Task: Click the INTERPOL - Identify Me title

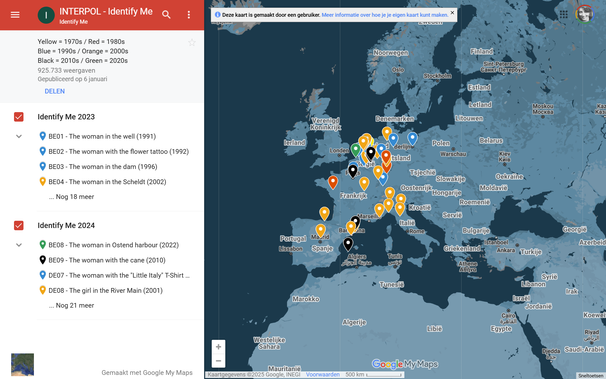Action: coord(106,12)
